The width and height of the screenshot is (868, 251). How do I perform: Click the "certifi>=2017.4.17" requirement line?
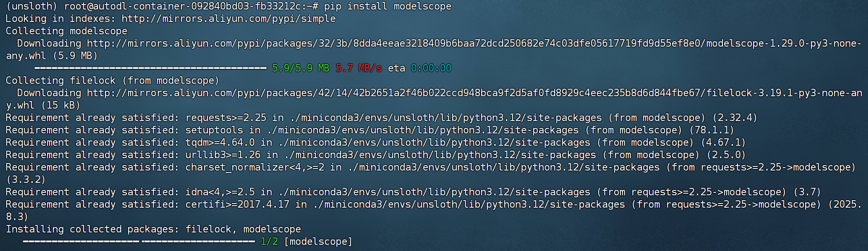tap(434, 205)
